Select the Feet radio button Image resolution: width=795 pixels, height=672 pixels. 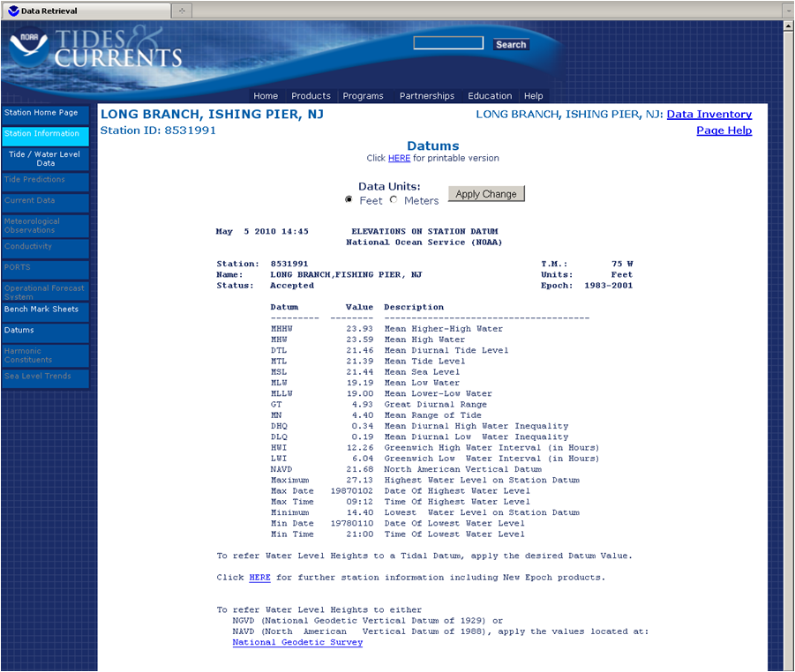[349, 199]
